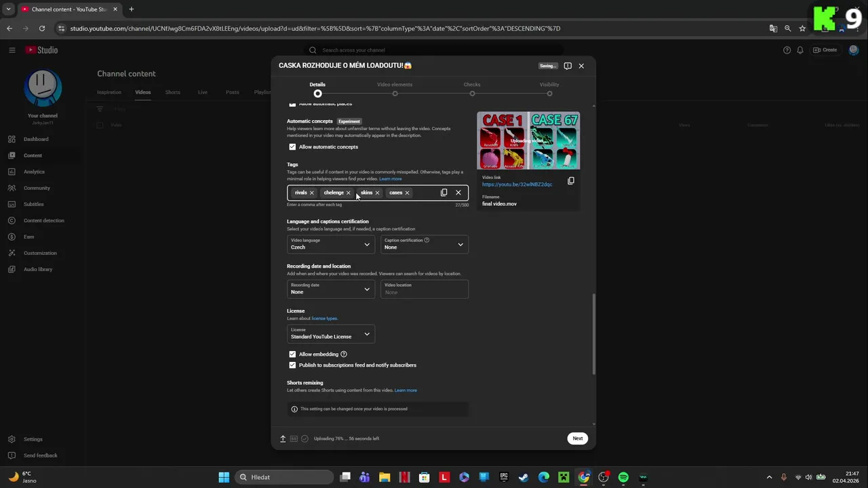Open Learn more link under Shorts remixing

(x=406, y=390)
